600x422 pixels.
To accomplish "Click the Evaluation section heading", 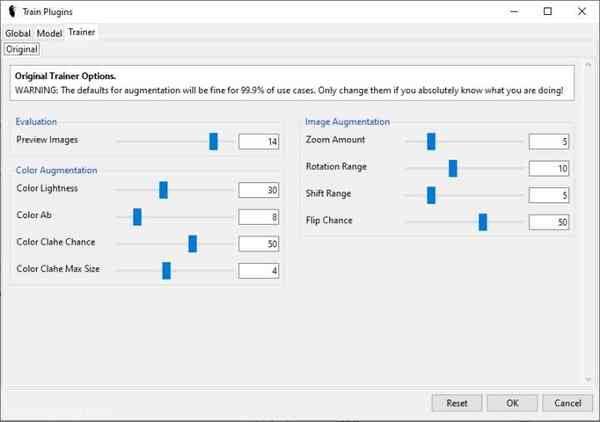I will click(x=36, y=122).
